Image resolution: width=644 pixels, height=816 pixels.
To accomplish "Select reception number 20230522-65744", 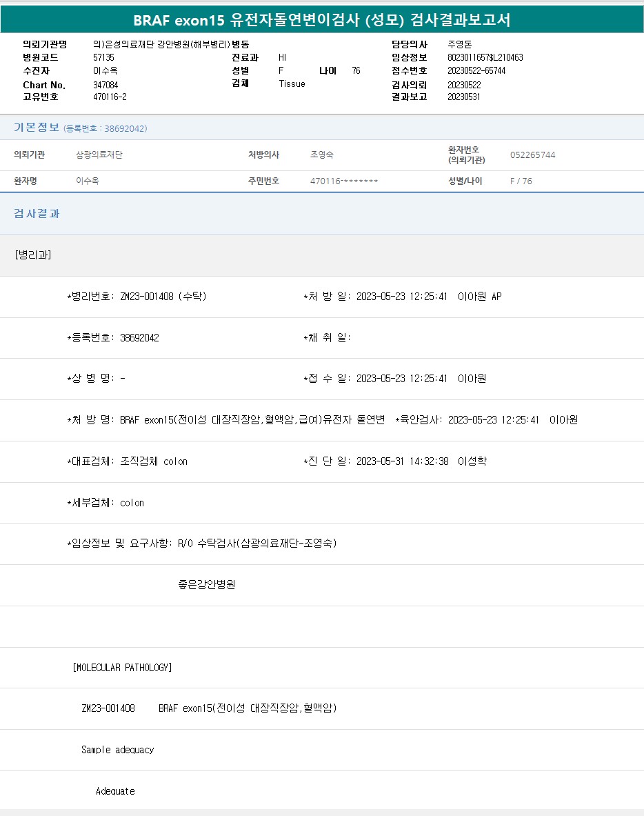I will point(476,70).
